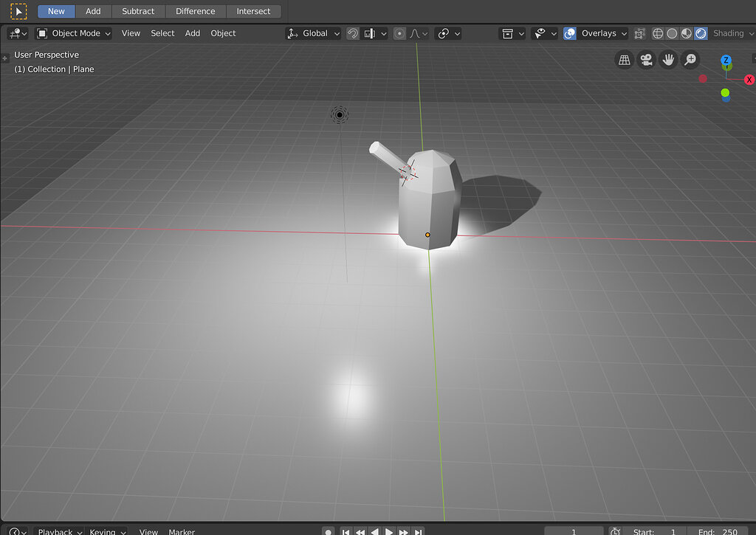Click the zoom view magnifier icon
Screen dimensions: 756x535
coord(690,60)
